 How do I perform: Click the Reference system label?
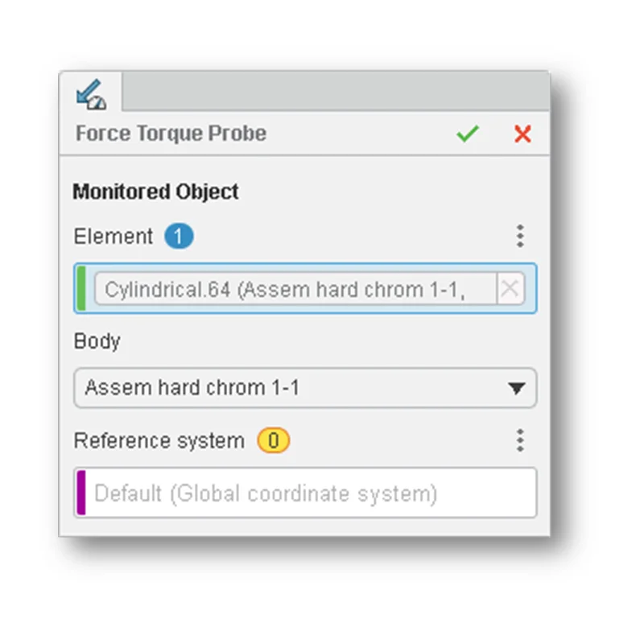159,441
